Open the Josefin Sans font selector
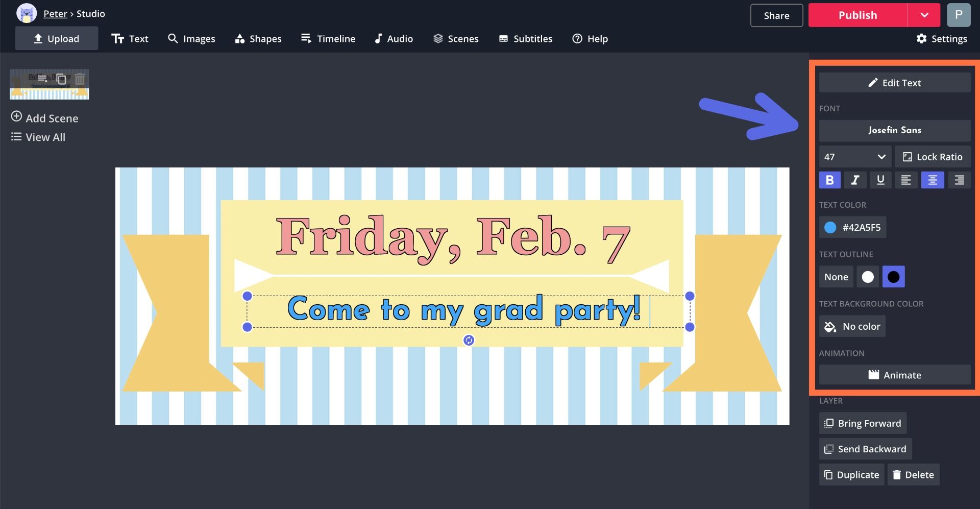The width and height of the screenshot is (980, 509). pos(895,130)
